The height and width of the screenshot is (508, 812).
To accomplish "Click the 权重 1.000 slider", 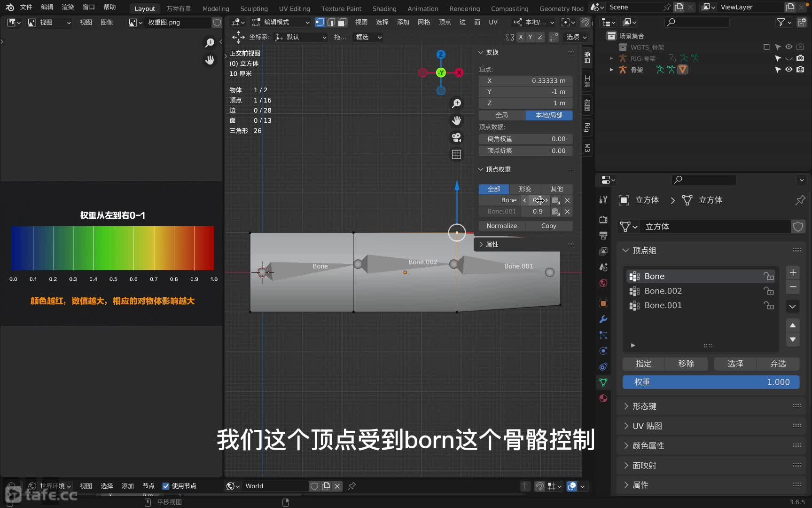I will click(x=711, y=382).
